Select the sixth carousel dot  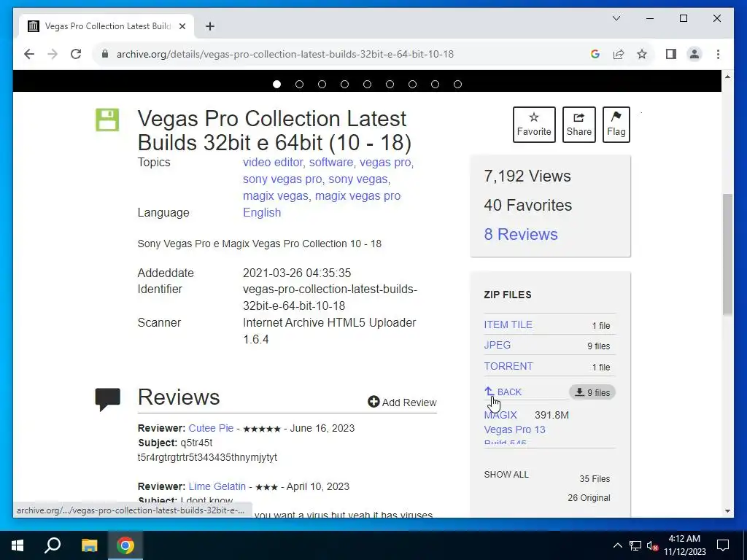[x=390, y=85]
